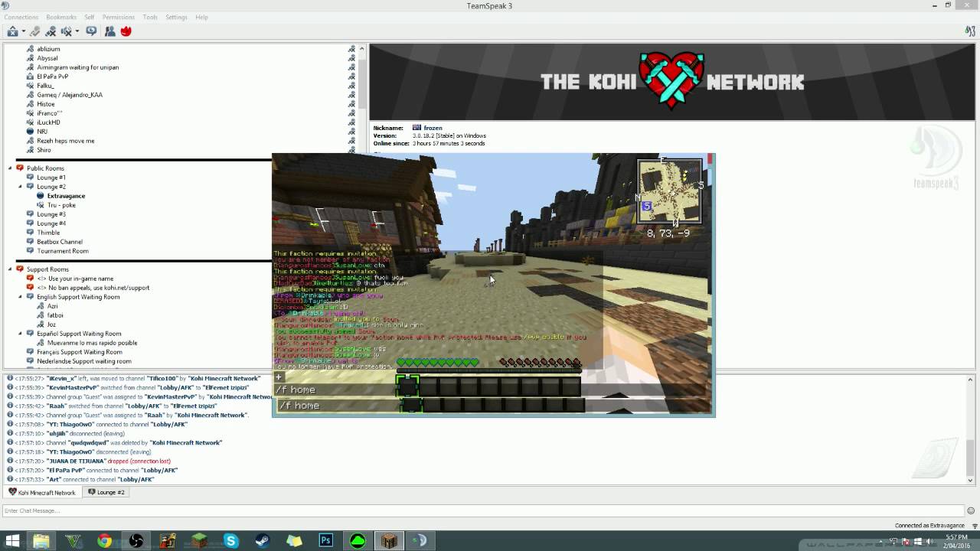Select the Beatbox Channel
The image size is (980, 551).
click(x=60, y=242)
